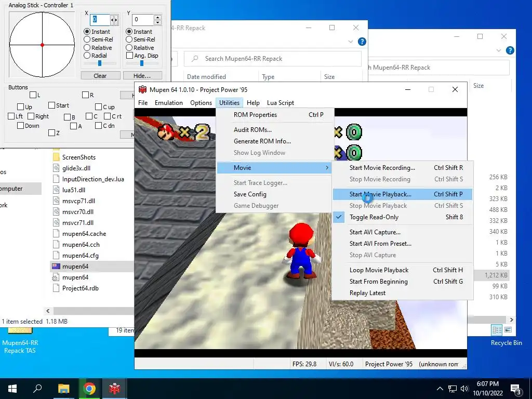Select the mupen64.cfg file icon

(x=56, y=256)
